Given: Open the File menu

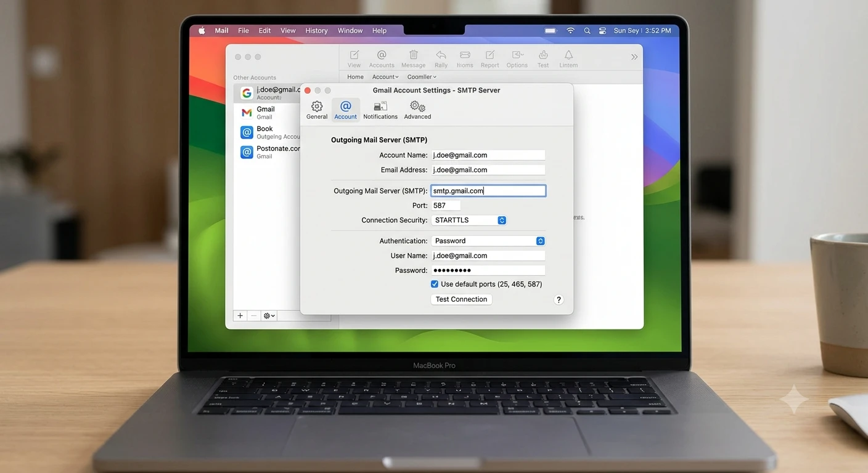Looking at the screenshot, I should 244,31.
